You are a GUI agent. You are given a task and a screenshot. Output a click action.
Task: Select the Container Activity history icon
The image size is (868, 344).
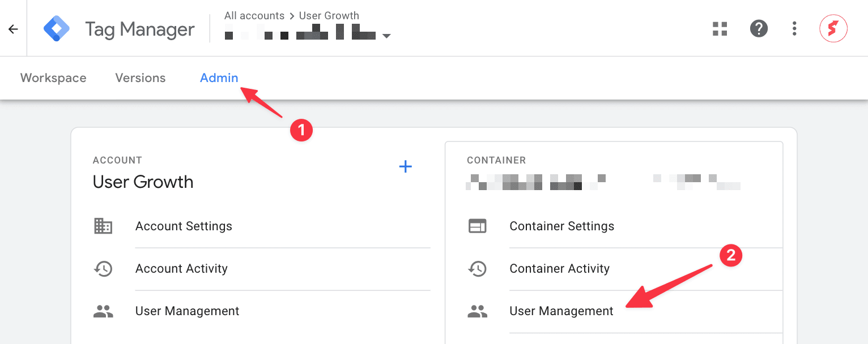pyautogui.click(x=478, y=269)
